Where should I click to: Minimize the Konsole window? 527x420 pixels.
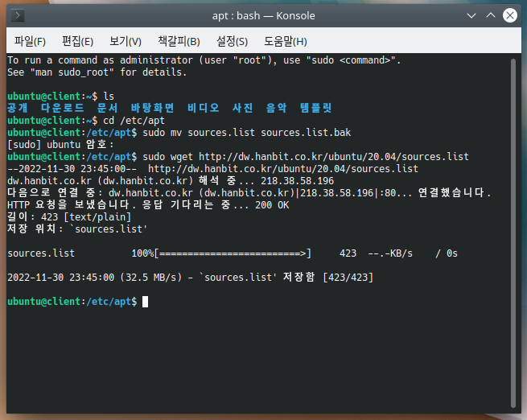[x=471, y=15]
